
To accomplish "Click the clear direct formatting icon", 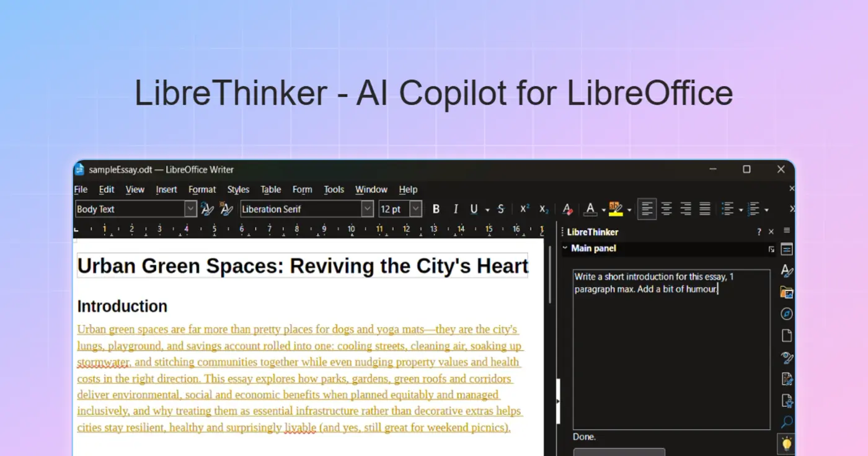I will [567, 209].
